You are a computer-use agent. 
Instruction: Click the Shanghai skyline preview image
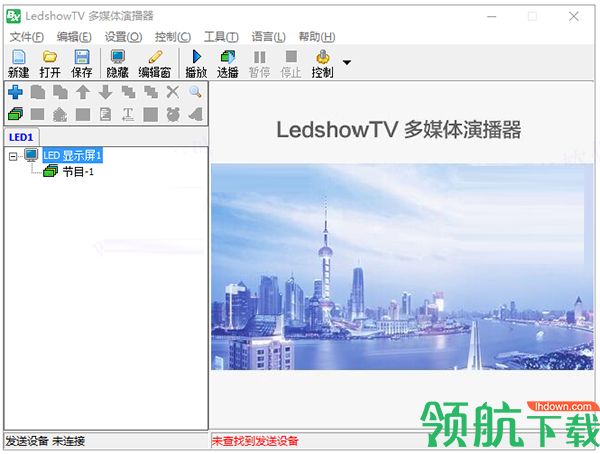[x=402, y=267]
